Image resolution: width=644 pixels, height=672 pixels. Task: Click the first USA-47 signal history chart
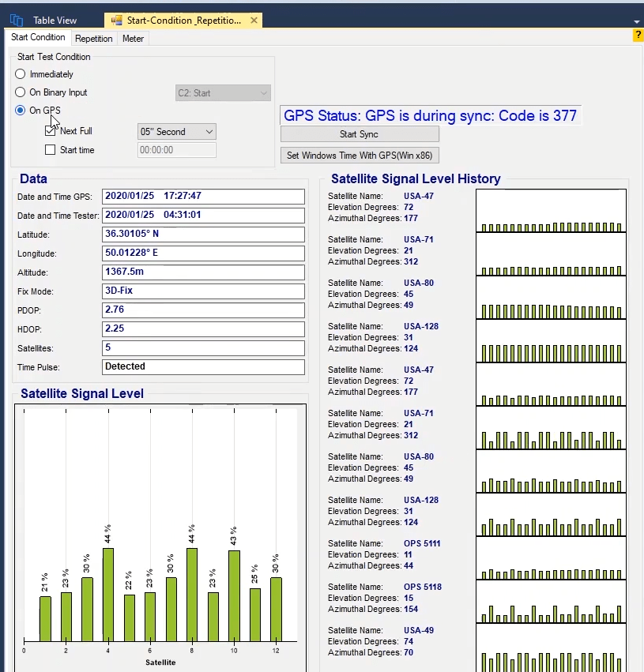pos(551,211)
